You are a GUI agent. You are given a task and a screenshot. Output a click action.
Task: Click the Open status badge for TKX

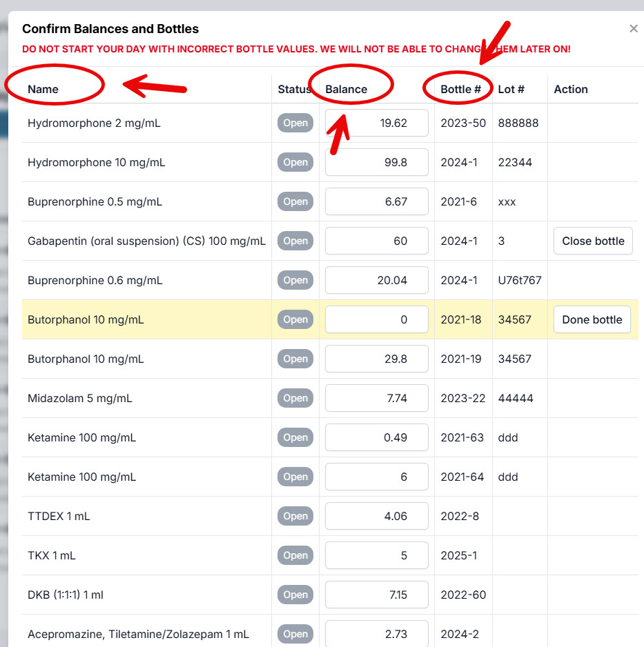(295, 556)
